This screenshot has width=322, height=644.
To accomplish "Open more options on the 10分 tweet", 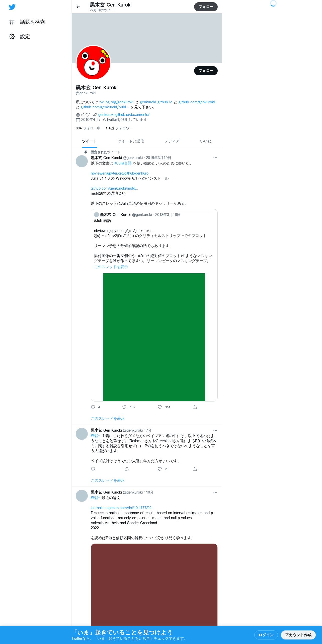I will coord(215,492).
